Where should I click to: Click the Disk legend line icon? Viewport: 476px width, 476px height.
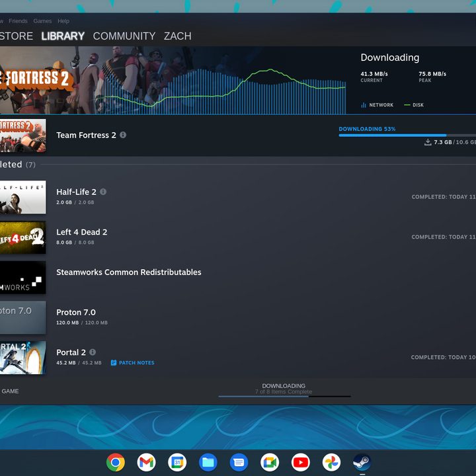(407, 105)
